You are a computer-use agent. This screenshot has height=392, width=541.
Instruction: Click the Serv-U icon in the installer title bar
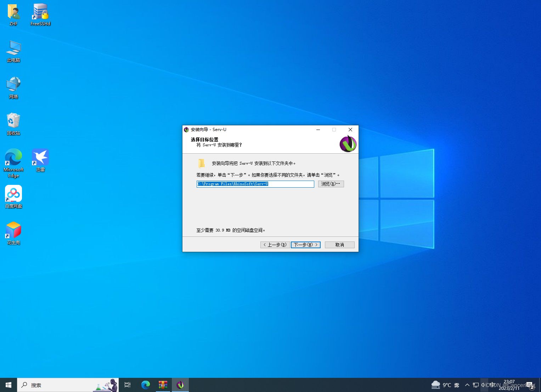(186, 130)
